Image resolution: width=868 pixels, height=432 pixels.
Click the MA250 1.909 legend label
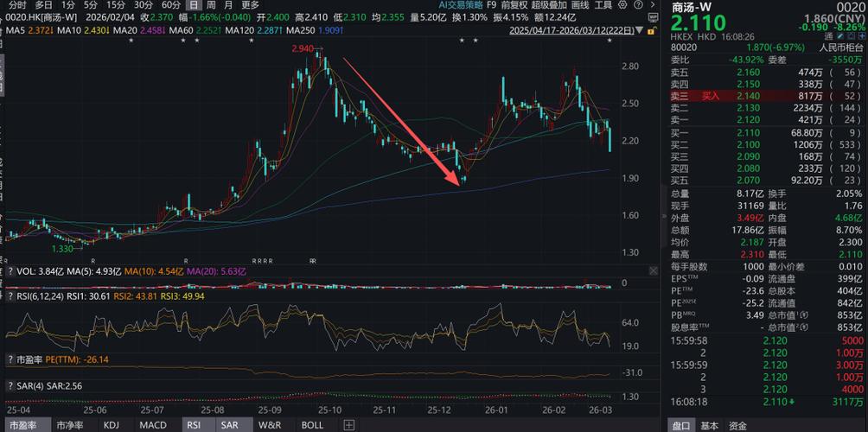[x=315, y=29]
